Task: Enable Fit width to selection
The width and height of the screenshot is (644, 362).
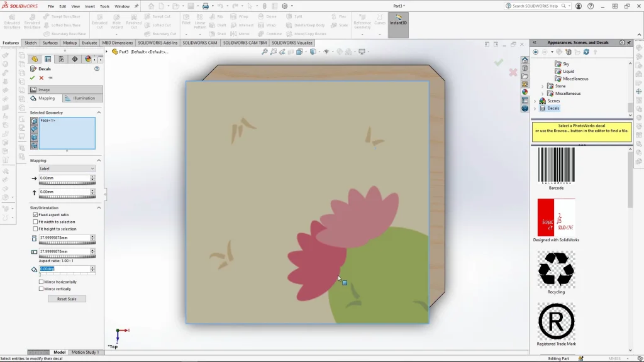Action: [x=35, y=222]
